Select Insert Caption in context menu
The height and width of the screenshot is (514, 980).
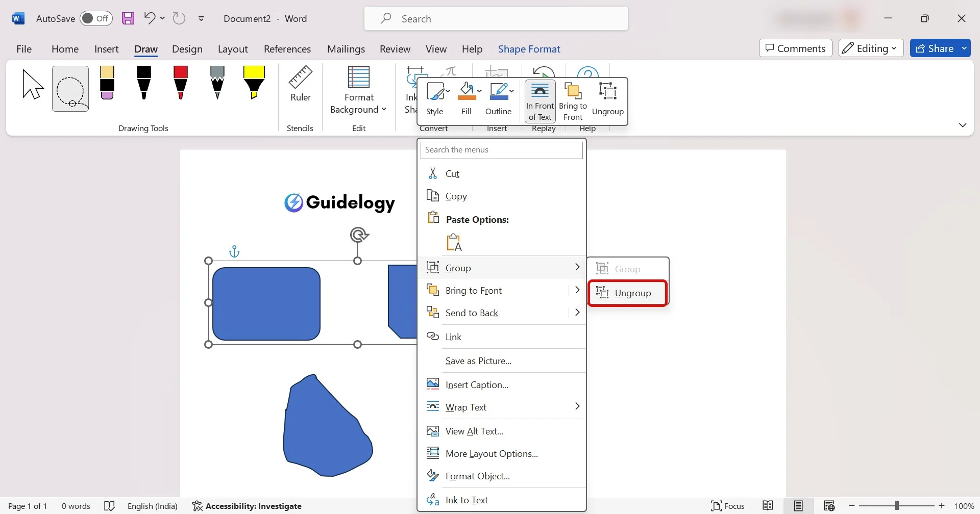(x=502, y=385)
